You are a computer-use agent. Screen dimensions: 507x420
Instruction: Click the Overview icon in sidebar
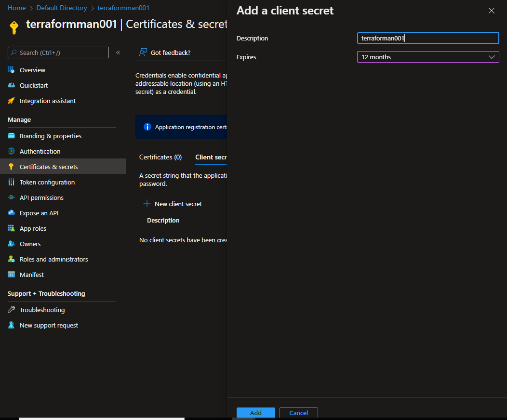[x=11, y=70]
